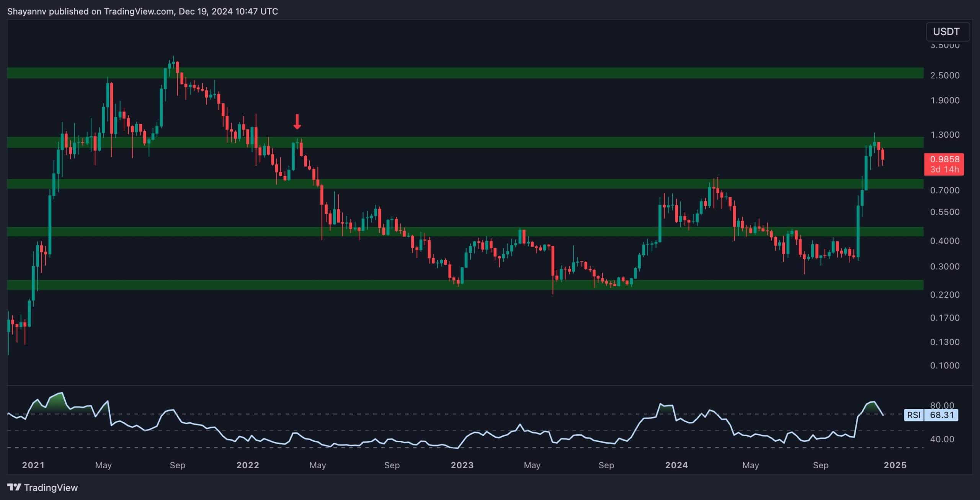980x500 pixels.
Task: Click the TradingView text link
Action: tap(51, 487)
